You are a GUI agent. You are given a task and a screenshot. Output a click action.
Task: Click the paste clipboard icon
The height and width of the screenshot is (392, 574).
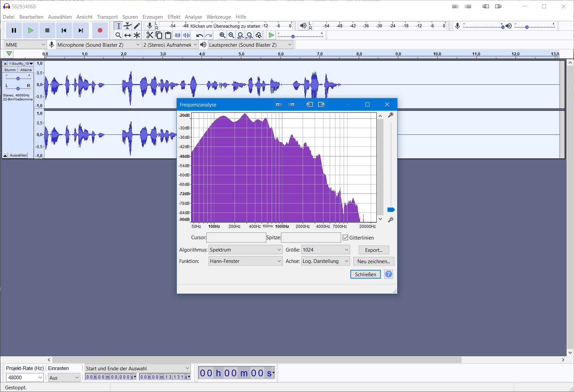pos(168,35)
